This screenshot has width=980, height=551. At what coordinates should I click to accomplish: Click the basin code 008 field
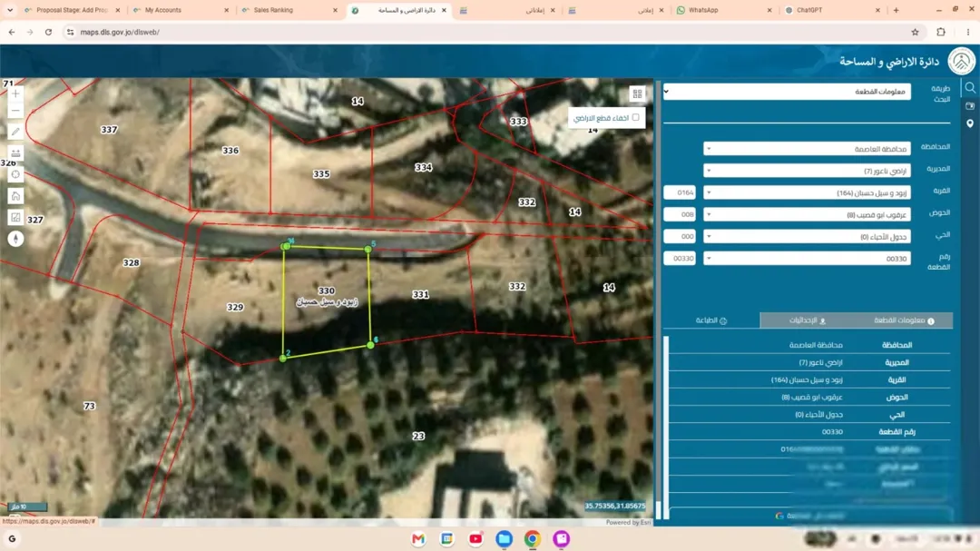pos(680,214)
